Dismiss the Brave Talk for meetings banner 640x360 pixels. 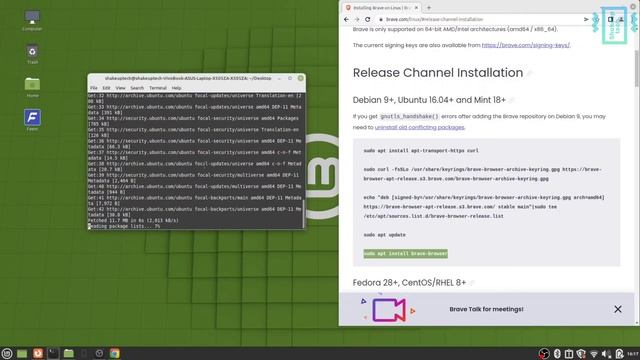point(618,309)
